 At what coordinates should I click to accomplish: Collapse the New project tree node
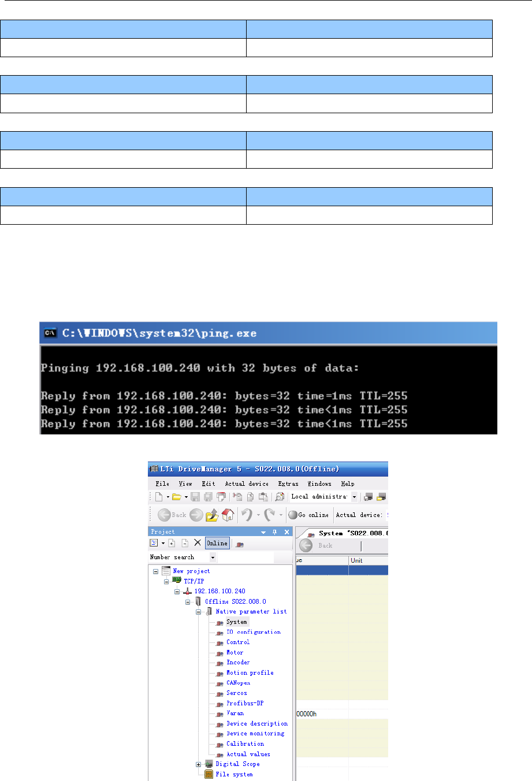(155, 571)
